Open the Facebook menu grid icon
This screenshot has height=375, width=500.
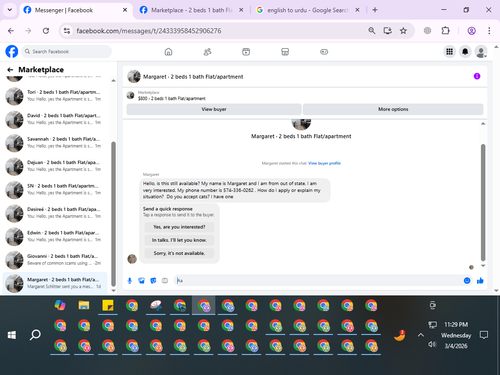coord(449,52)
